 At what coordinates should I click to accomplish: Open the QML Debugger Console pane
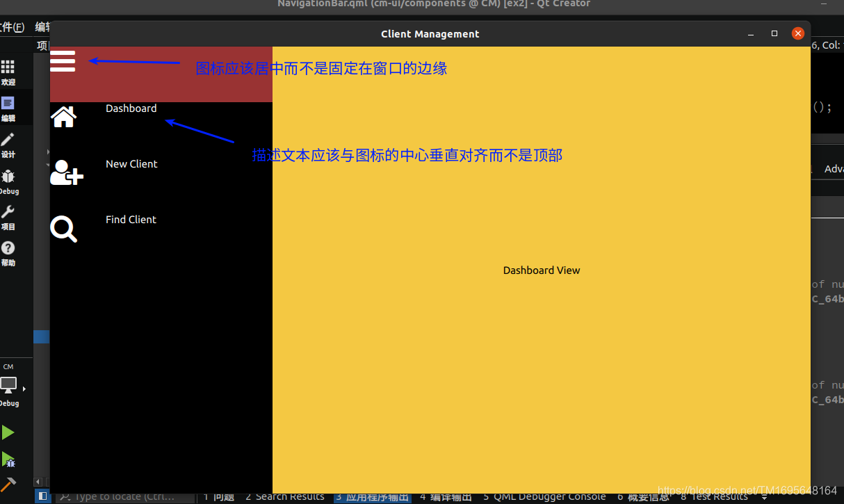click(544, 496)
